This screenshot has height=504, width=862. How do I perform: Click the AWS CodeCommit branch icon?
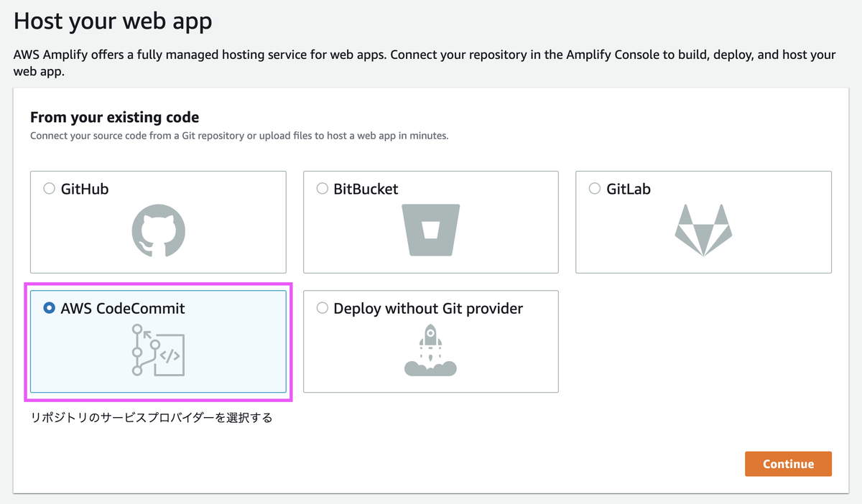[159, 350]
